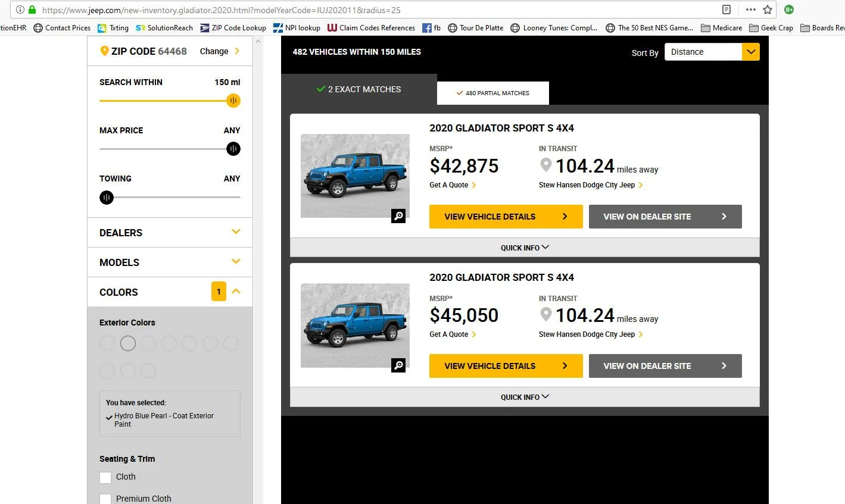The image size is (845, 504).
Task: Click the green padlock security icon
Action: pos(32,10)
